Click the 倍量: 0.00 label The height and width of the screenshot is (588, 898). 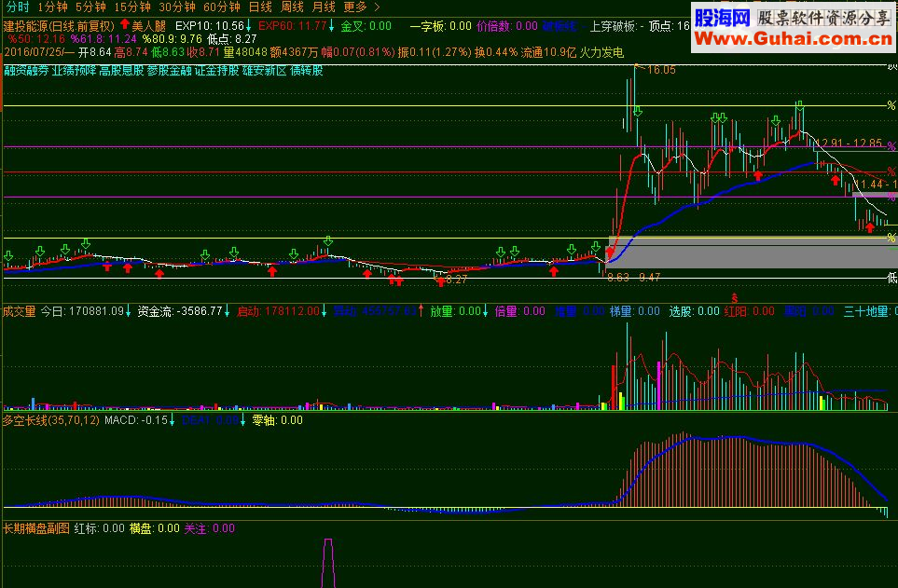520,311
